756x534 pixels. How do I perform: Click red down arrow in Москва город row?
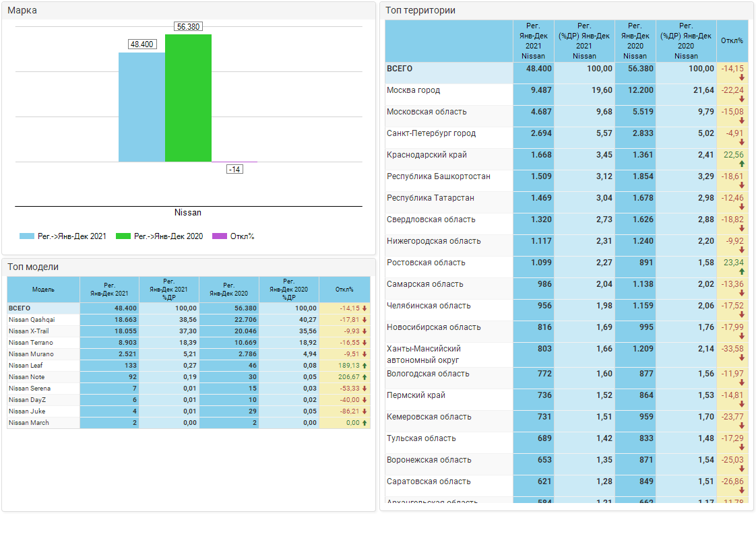tap(741, 99)
